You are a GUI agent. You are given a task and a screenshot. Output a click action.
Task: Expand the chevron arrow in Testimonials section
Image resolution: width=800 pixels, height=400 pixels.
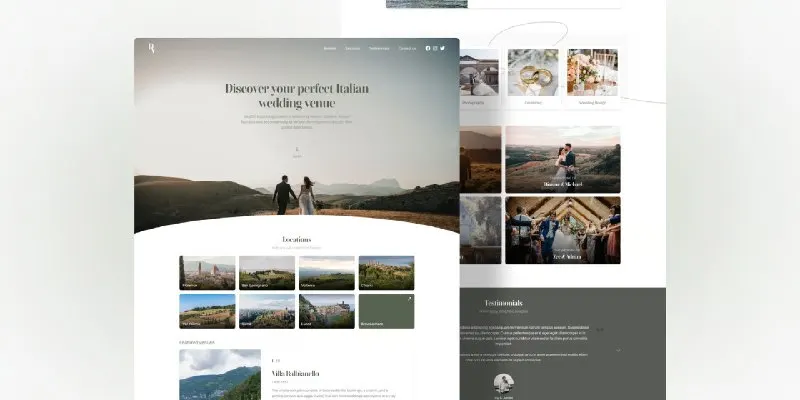point(618,351)
